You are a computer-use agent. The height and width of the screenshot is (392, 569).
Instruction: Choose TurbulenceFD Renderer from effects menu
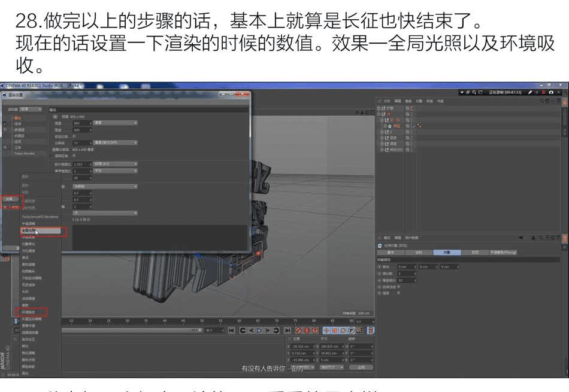click(40, 217)
